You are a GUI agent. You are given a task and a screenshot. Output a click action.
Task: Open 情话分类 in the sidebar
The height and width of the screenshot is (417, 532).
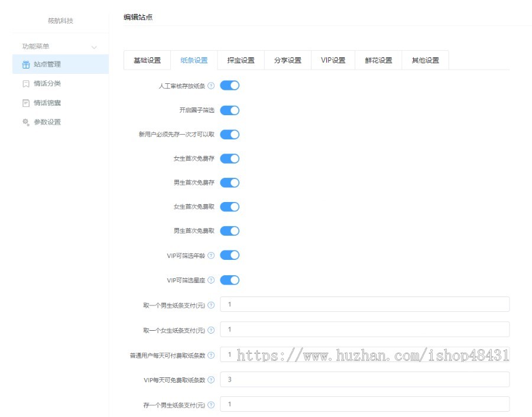(x=60, y=83)
